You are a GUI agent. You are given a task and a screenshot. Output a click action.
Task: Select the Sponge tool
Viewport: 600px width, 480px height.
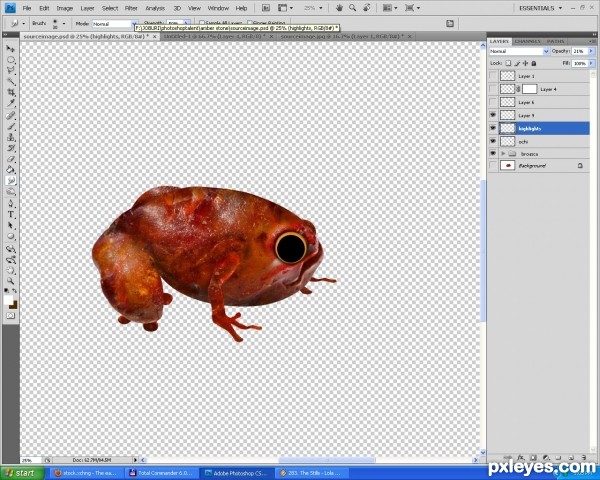(11, 191)
